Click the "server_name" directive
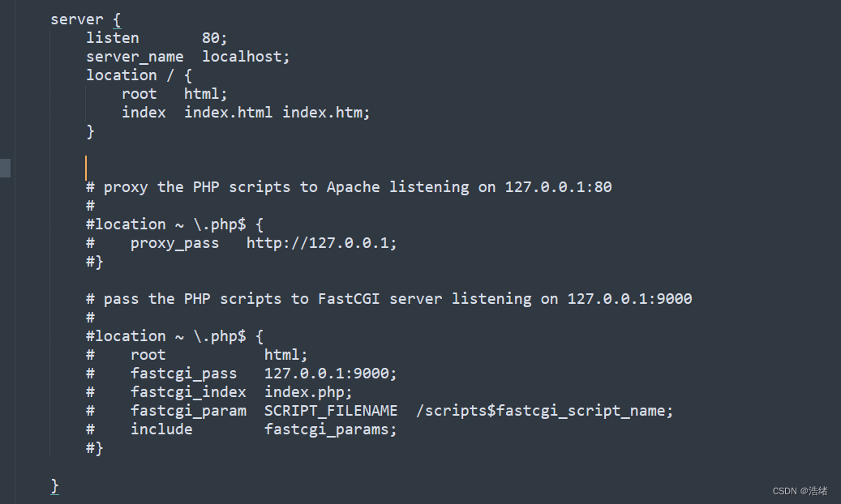This screenshot has height=504, width=841. pos(135,57)
